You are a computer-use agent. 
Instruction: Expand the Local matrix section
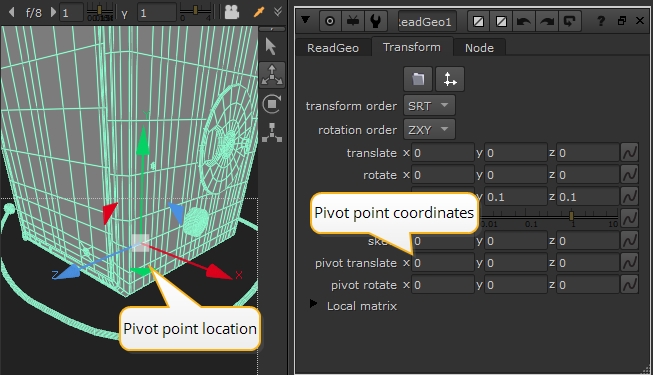click(x=313, y=304)
